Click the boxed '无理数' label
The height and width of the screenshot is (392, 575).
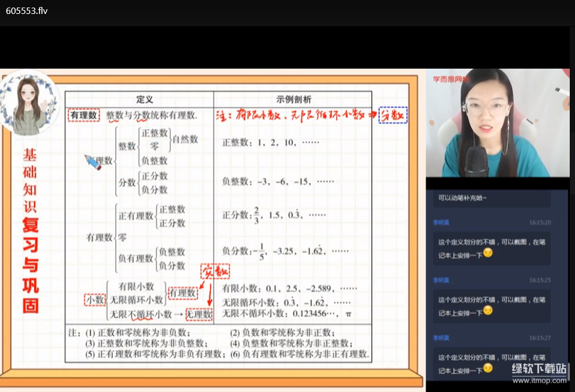pos(199,314)
